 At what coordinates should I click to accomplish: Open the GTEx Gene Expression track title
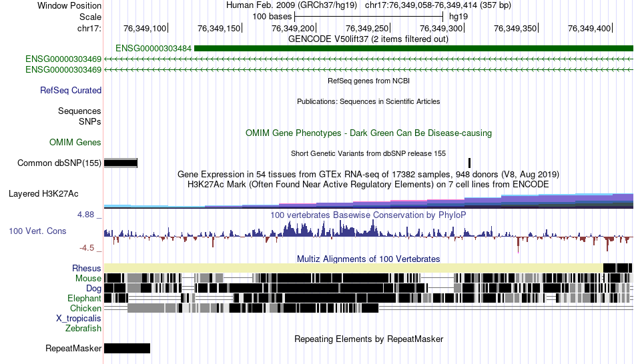pyautogui.click(x=368, y=175)
